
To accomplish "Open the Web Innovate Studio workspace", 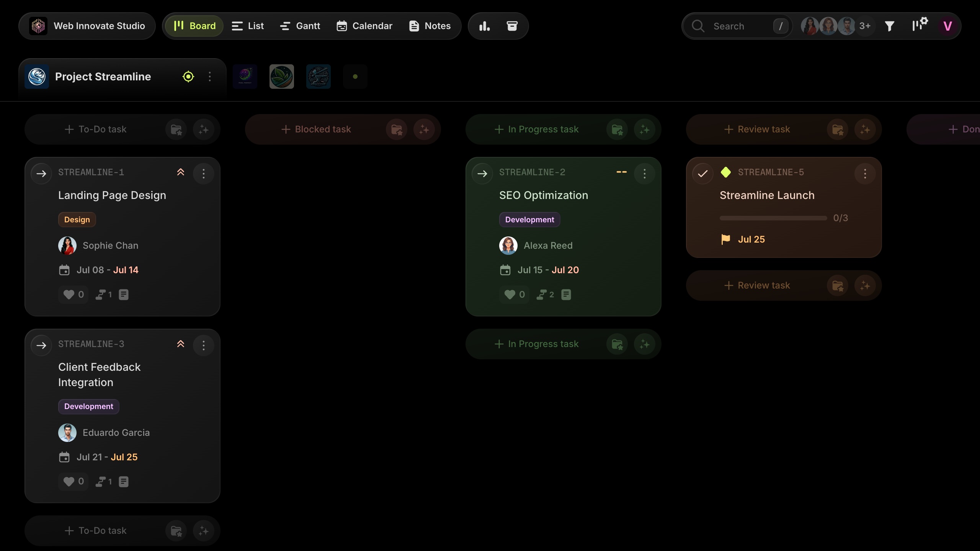I will [x=87, y=26].
